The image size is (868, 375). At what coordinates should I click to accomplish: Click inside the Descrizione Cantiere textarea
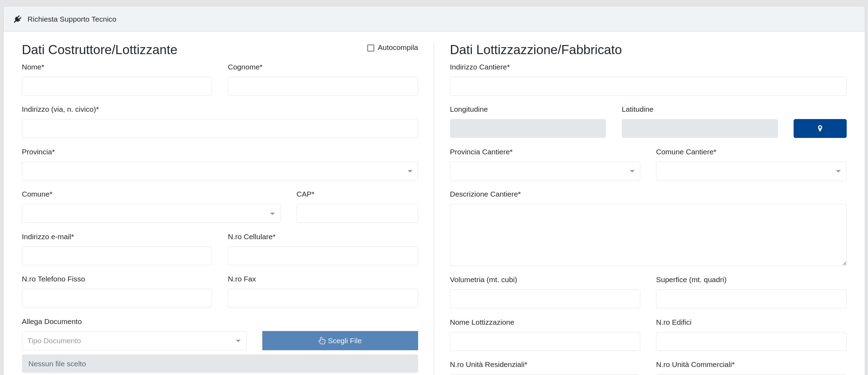[x=648, y=235]
